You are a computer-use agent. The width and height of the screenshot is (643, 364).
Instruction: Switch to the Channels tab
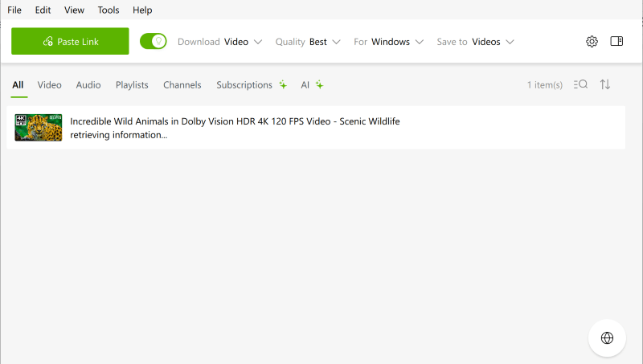pyautogui.click(x=182, y=85)
